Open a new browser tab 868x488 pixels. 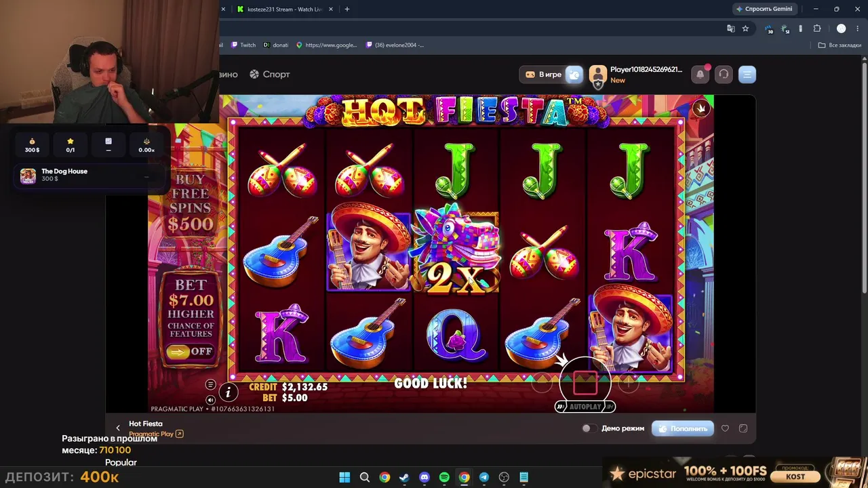(x=347, y=9)
